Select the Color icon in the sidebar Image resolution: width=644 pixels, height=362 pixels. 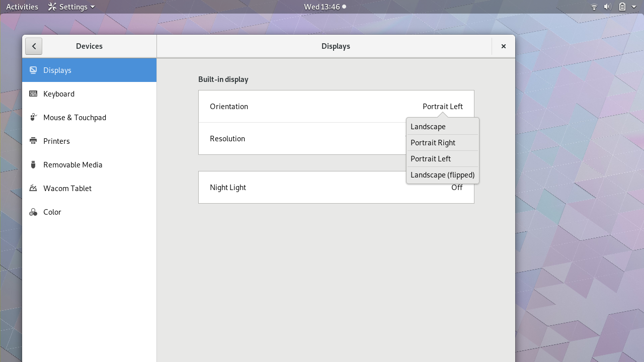(x=33, y=212)
